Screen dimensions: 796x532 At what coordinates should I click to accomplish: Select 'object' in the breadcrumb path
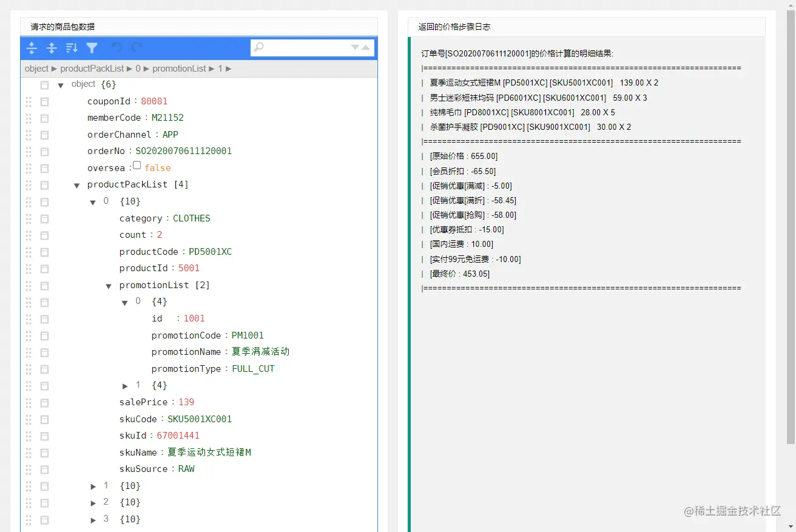tap(36, 69)
